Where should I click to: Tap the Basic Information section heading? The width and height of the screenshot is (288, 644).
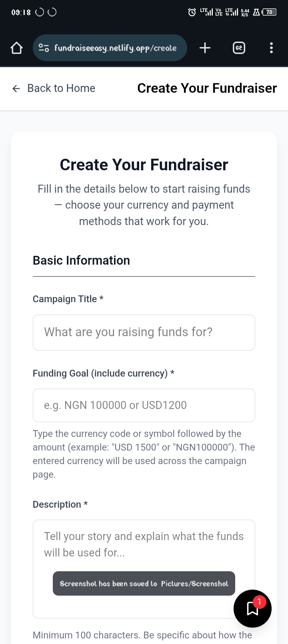[x=81, y=260]
